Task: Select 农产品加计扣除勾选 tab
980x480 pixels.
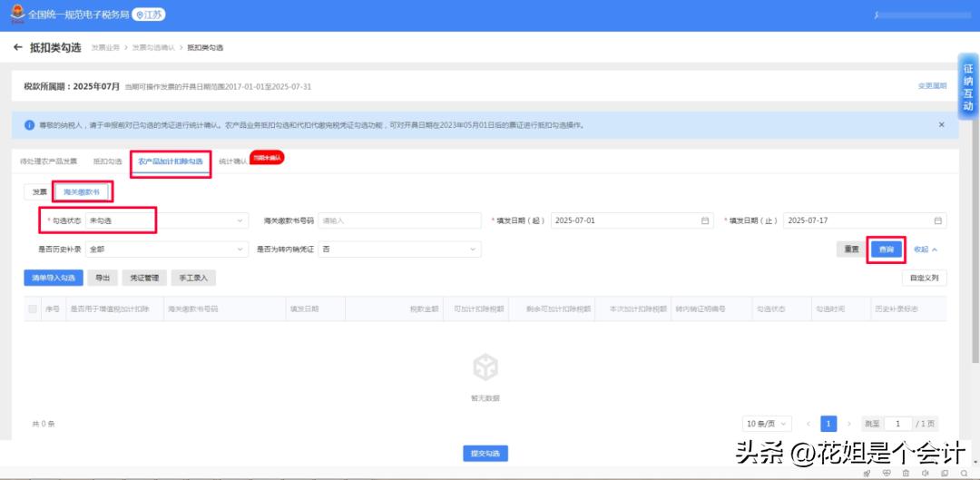Action: tap(171, 162)
